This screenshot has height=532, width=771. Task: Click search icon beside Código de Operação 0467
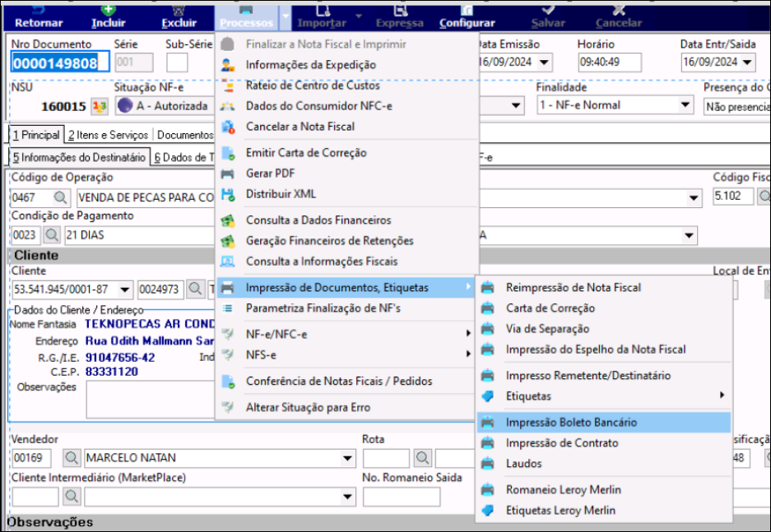tap(61, 198)
